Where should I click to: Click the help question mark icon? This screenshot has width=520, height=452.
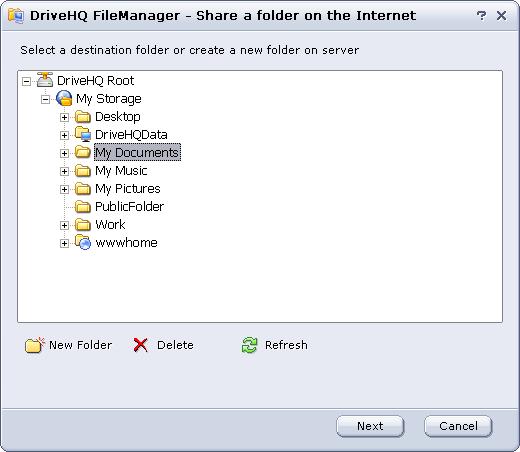(481, 15)
